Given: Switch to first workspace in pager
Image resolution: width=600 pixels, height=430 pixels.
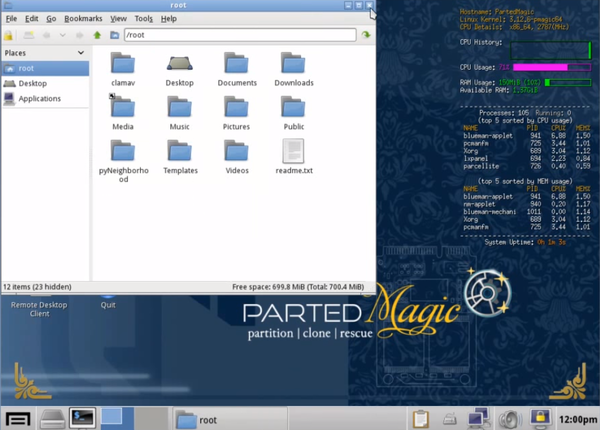Looking at the screenshot, I should [x=117, y=418].
